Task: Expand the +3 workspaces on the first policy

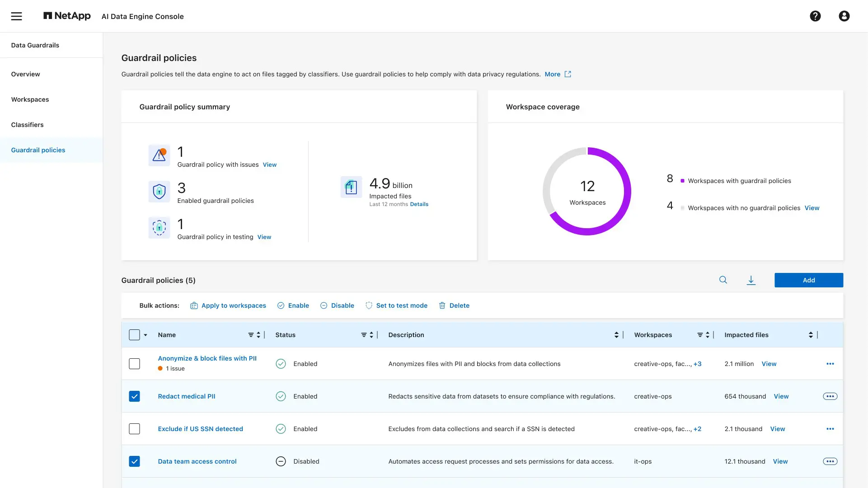Action: pos(698,364)
